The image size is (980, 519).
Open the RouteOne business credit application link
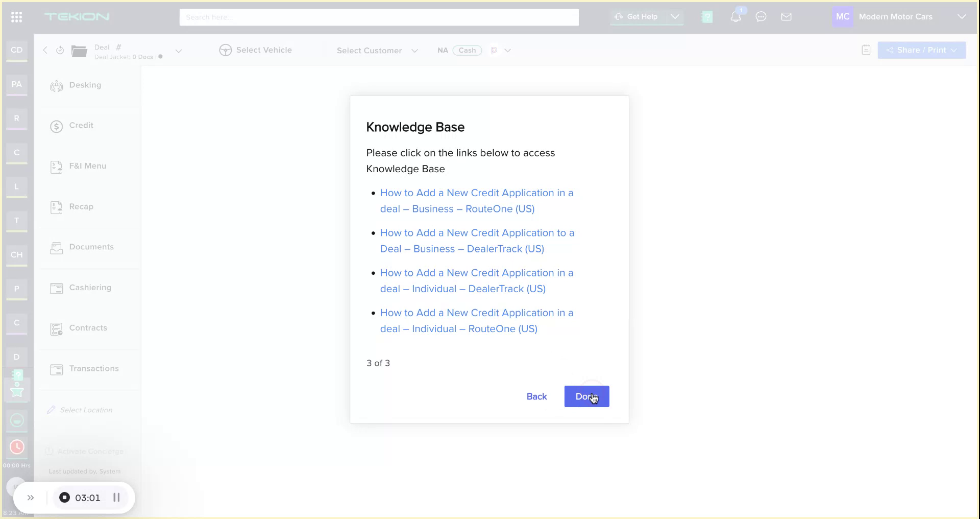point(476,201)
